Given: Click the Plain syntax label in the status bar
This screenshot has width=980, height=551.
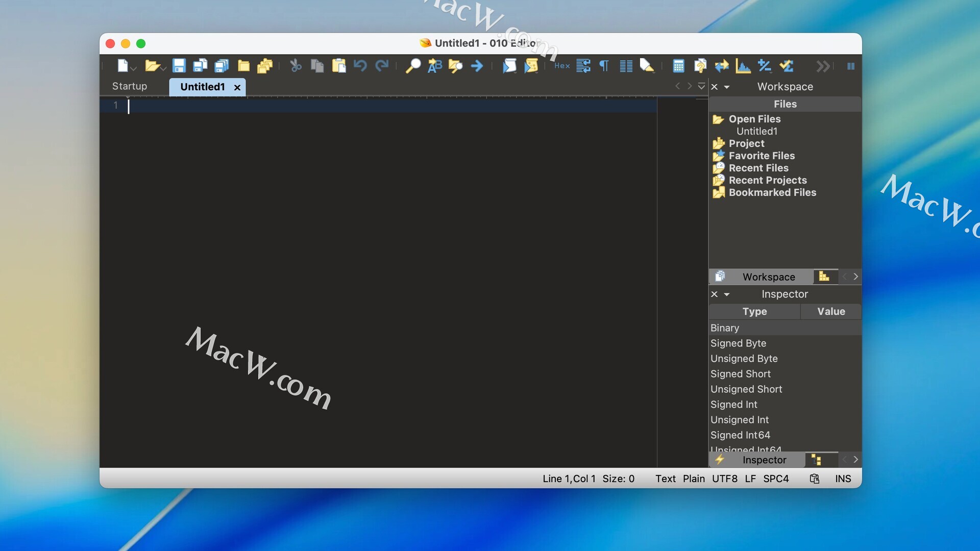Looking at the screenshot, I should (694, 479).
